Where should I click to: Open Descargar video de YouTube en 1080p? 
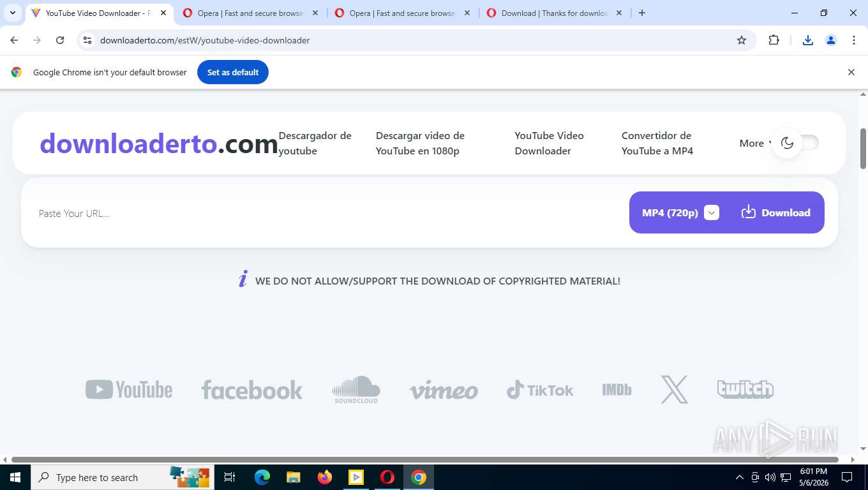[x=420, y=143]
